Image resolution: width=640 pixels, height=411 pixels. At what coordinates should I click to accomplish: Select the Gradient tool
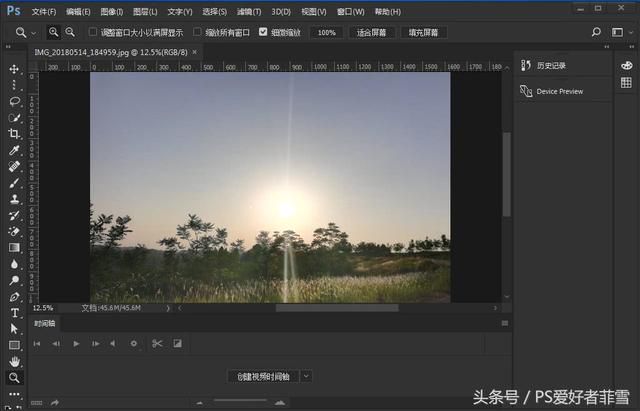click(x=14, y=248)
